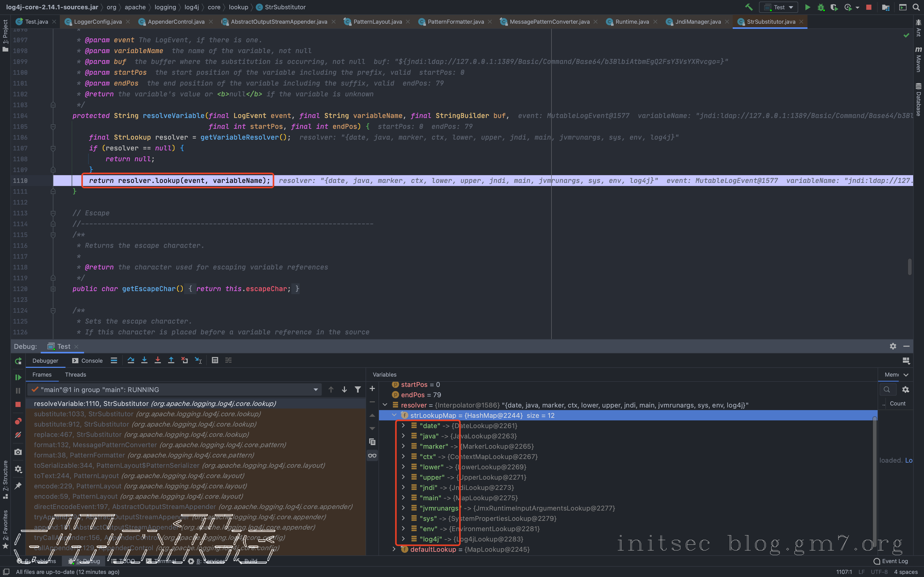Toggle Mute Breakpoints icon
Image resolution: width=924 pixels, height=577 pixels.
[x=18, y=435]
